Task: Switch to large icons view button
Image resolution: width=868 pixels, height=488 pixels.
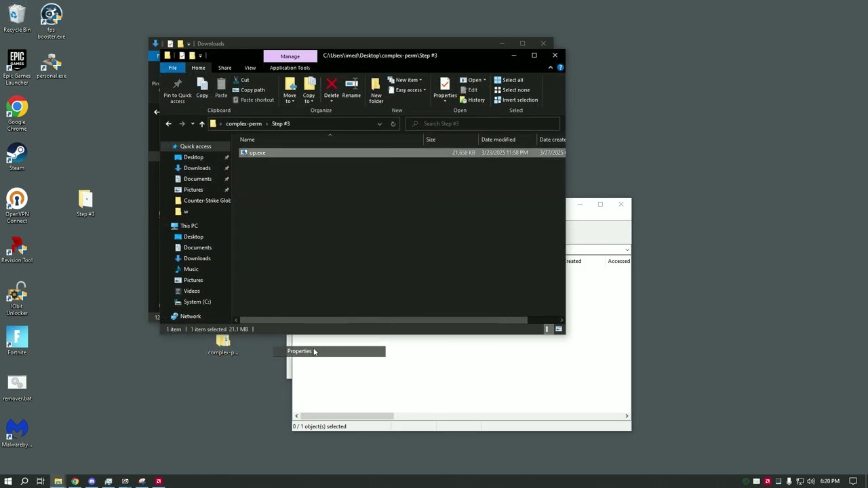Action: (559, 329)
